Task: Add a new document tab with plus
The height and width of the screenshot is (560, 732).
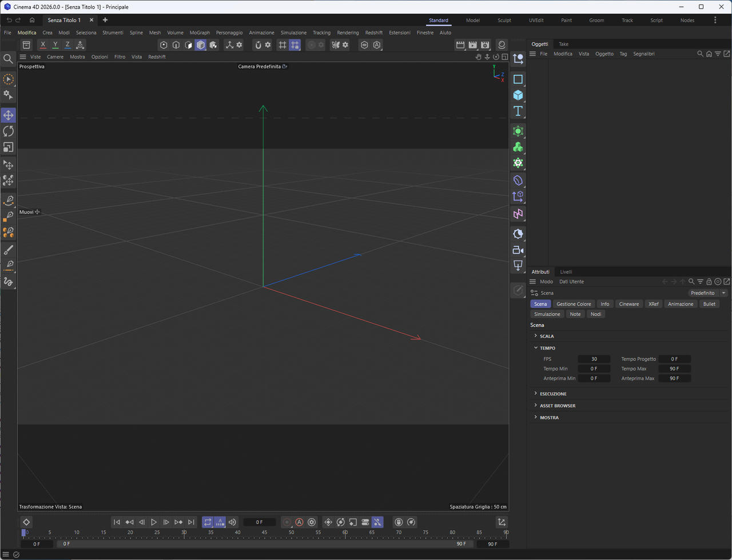Action: (x=105, y=20)
